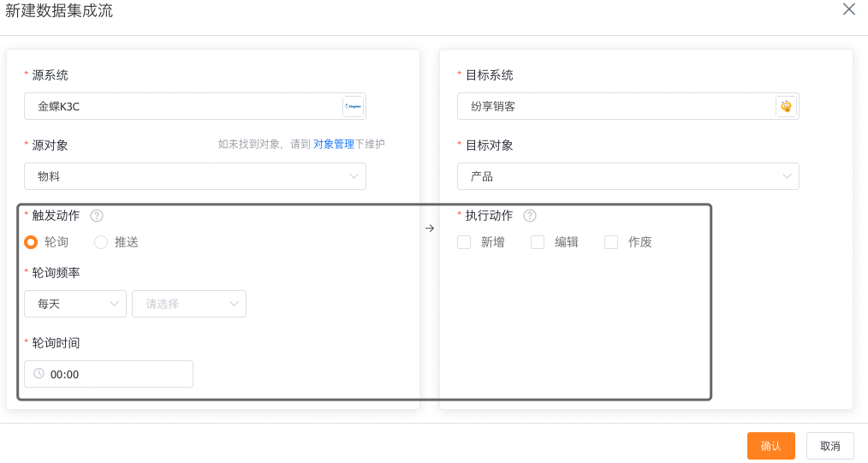Viewport: 868px width, 463px height.
Task: Check the 编辑 checkbox
Action: coord(538,241)
